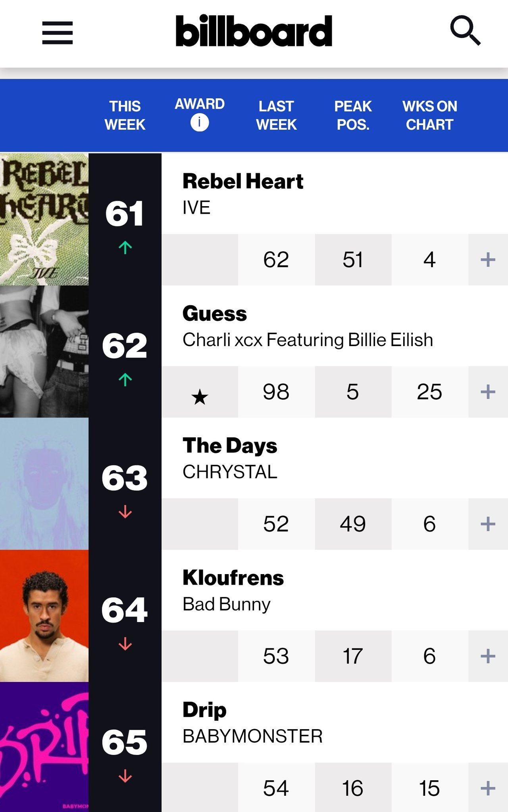Image resolution: width=508 pixels, height=812 pixels.
Task: Expand The Days chart row
Action: 488,524
